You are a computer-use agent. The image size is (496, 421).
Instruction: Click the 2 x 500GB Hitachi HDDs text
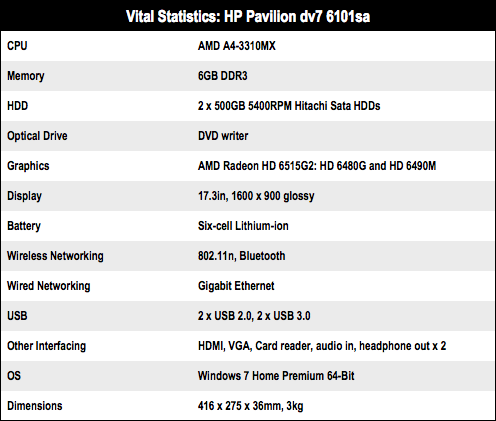click(289, 106)
